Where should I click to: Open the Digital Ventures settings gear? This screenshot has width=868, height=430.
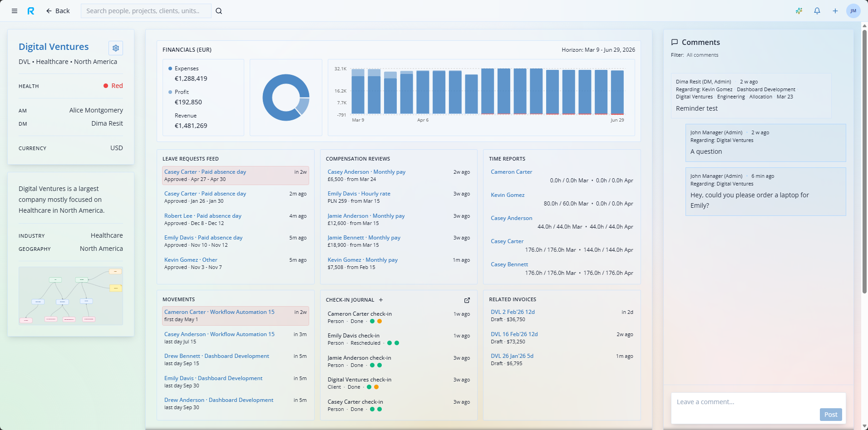click(x=116, y=48)
